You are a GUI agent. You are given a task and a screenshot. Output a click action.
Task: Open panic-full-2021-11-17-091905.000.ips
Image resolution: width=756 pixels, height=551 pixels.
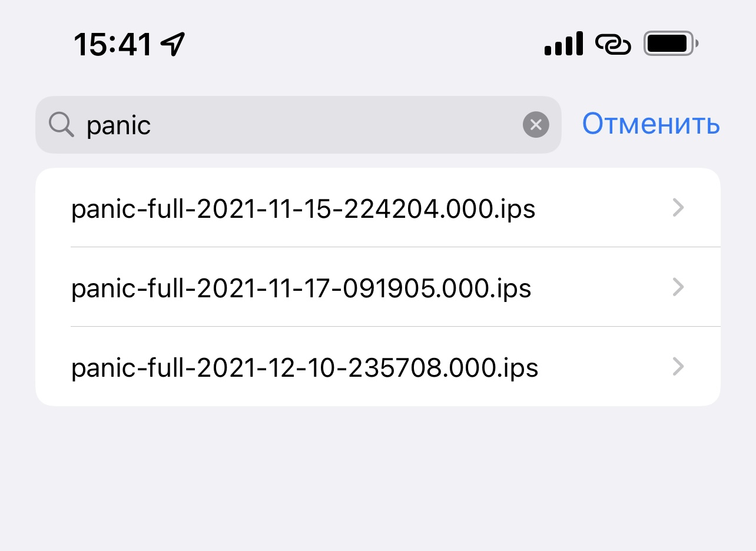(x=301, y=288)
